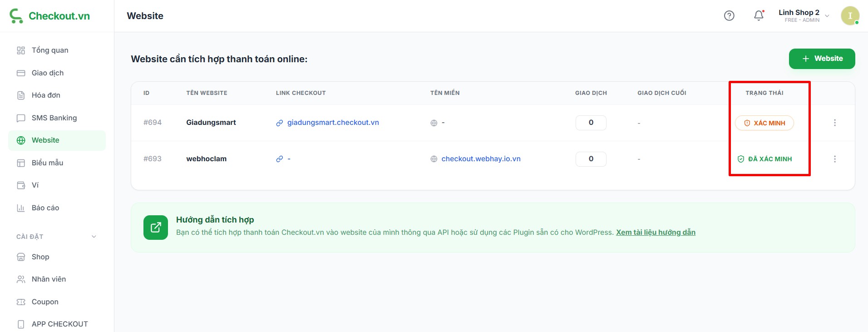
Task: Open more options for webhoclam row
Action: coord(834,159)
